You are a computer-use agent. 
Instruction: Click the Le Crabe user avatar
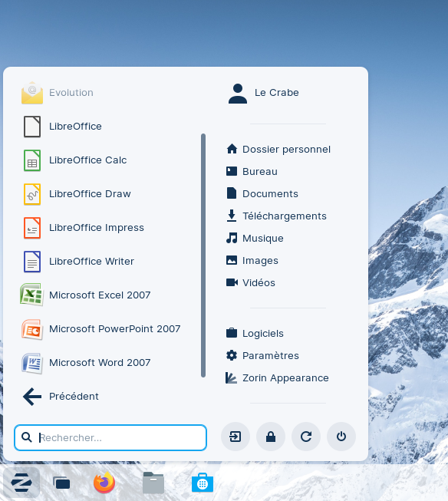pos(237,94)
